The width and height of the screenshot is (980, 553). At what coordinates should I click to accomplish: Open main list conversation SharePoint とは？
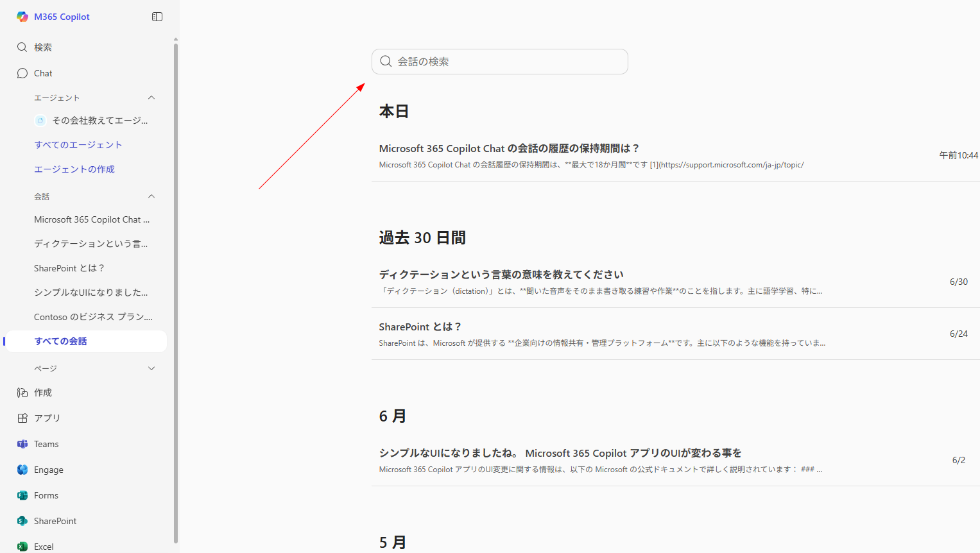[x=420, y=327]
